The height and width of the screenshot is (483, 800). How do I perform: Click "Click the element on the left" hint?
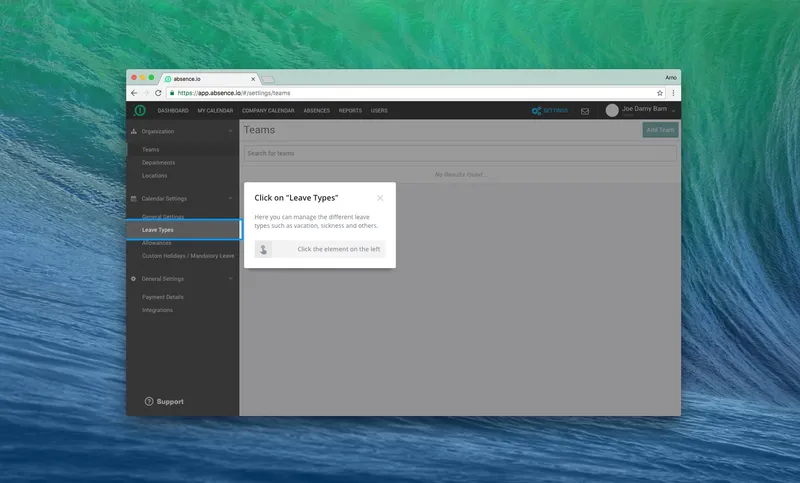[339, 249]
